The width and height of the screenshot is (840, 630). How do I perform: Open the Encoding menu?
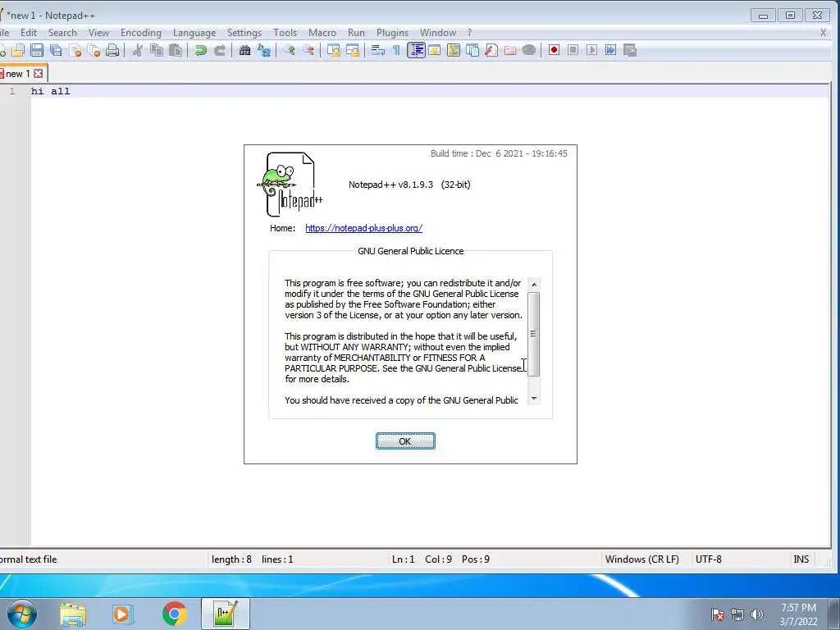pos(141,33)
